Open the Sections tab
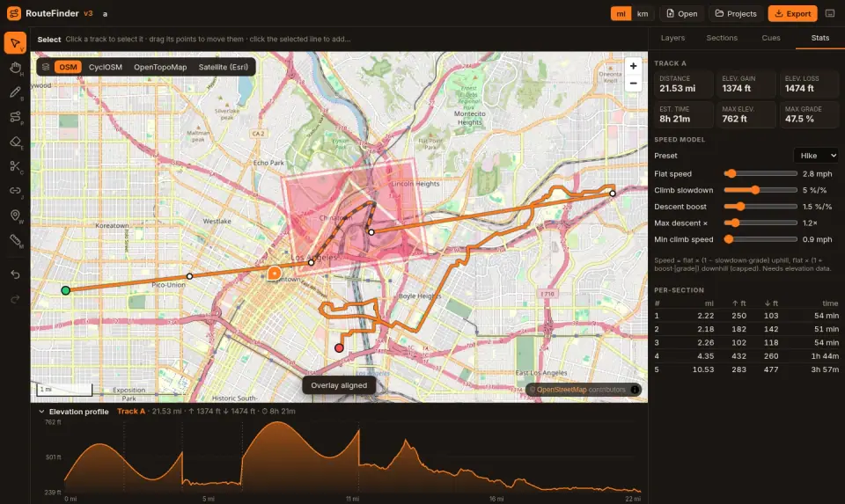 (722, 38)
